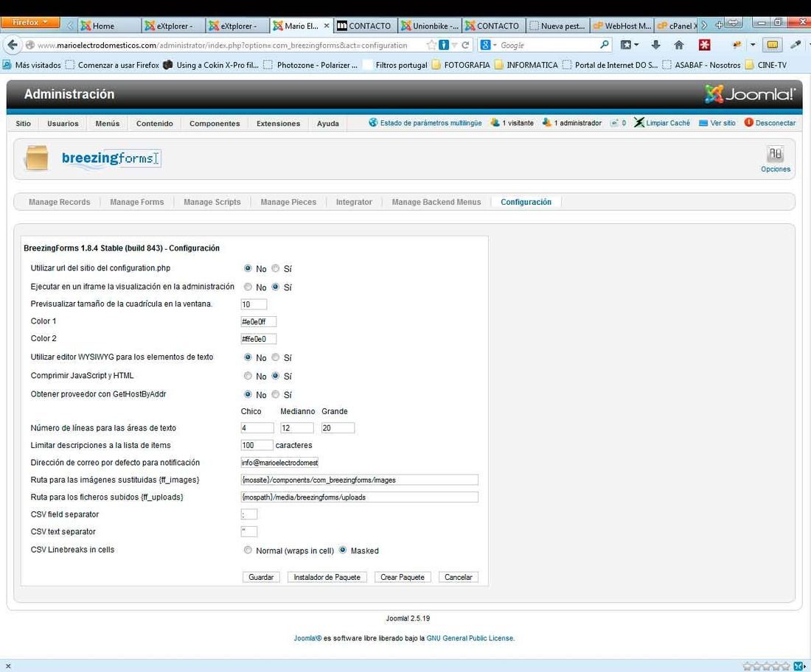The image size is (811, 672).
Task: Click the Cancelar button
Action: [459, 577]
